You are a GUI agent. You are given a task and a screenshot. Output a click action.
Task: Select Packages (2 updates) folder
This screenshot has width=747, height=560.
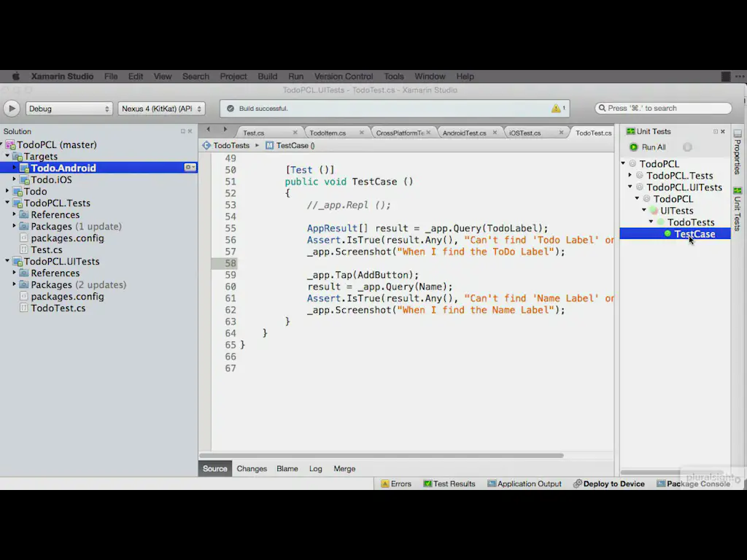(x=79, y=285)
